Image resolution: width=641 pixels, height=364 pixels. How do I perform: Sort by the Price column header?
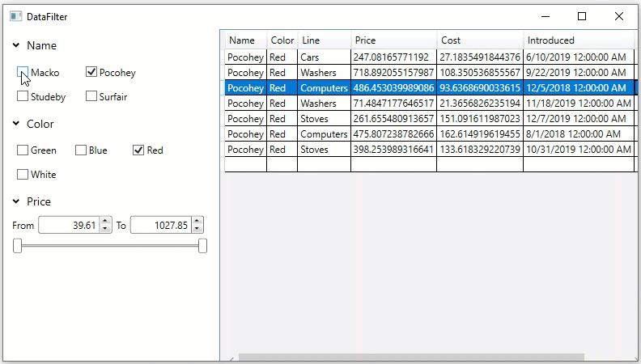point(393,40)
